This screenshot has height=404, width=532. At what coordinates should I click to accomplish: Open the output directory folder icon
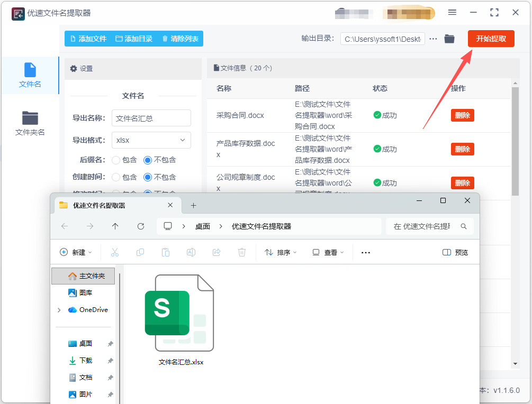coord(449,39)
